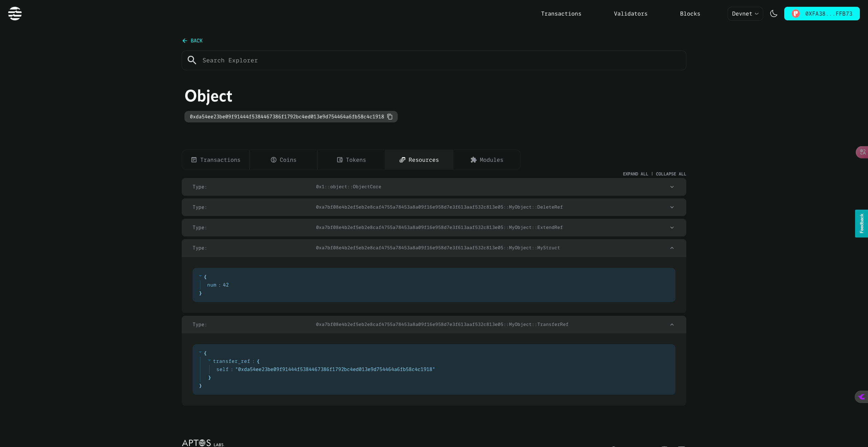The height and width of the screenshot is (447, 868).
Task: Click the Coins tab dollar icon
Action: point(274,160)
